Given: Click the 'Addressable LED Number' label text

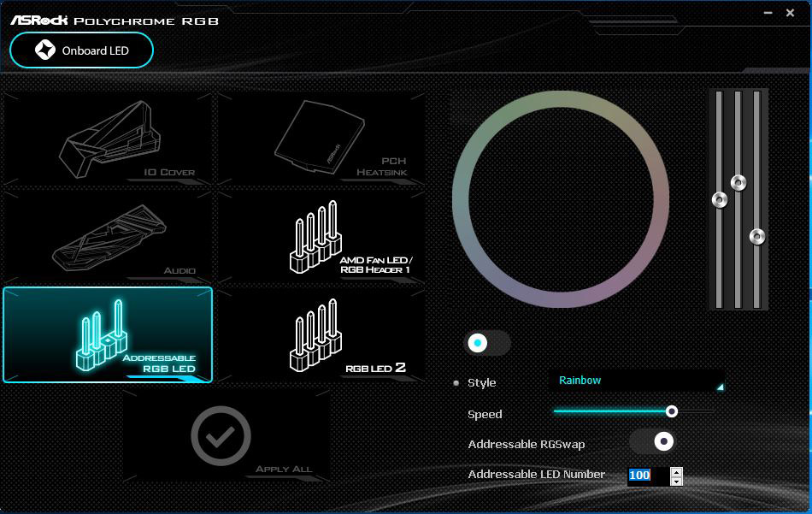Looking at the screenshot, I should [x=537, y=475].
